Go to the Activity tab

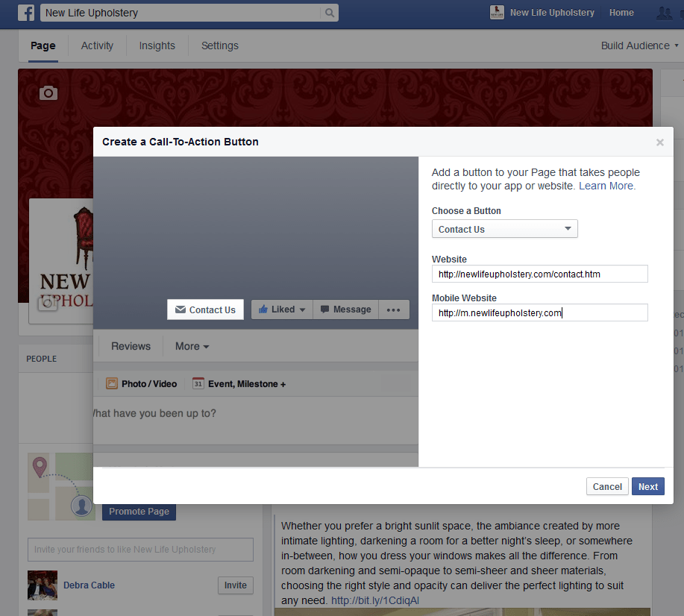(x=97, y=45)
